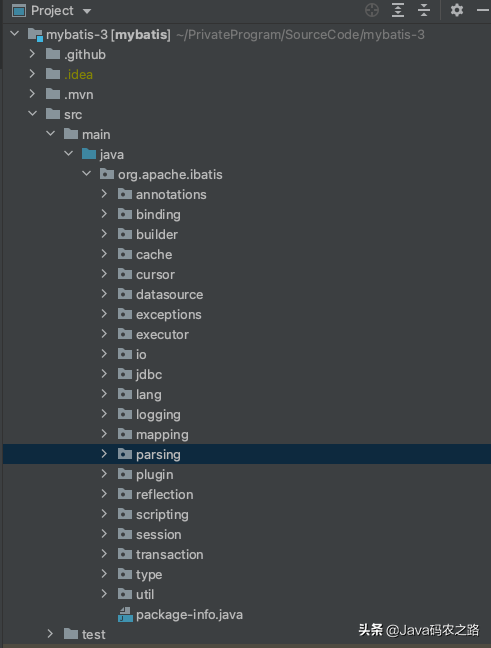Expand the parsing package
491x648 pixels.
coord(104,454)
